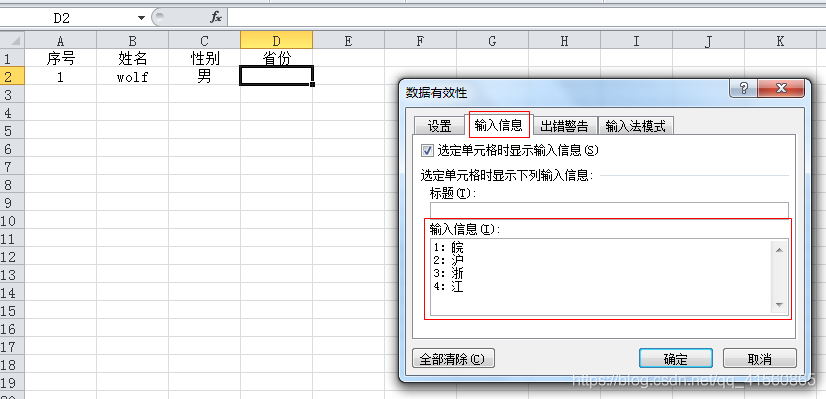This screenshot has height=399, width=826.
Task: Select column K header
Action: pyautogui.click(x=780, y=41)
